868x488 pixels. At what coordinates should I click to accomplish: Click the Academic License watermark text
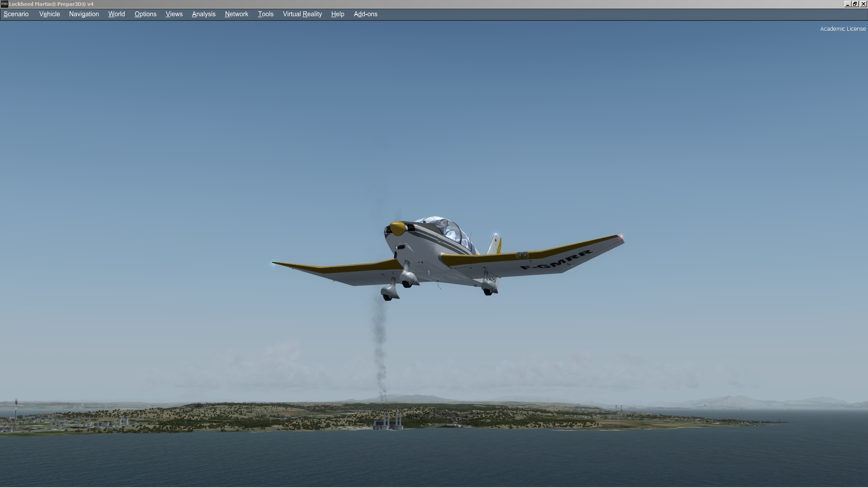(843, 28)
